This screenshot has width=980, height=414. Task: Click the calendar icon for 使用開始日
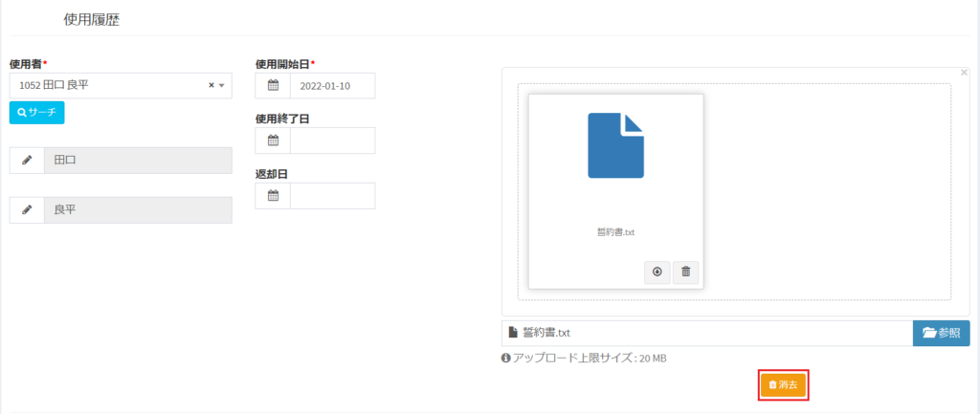point(273,85)
